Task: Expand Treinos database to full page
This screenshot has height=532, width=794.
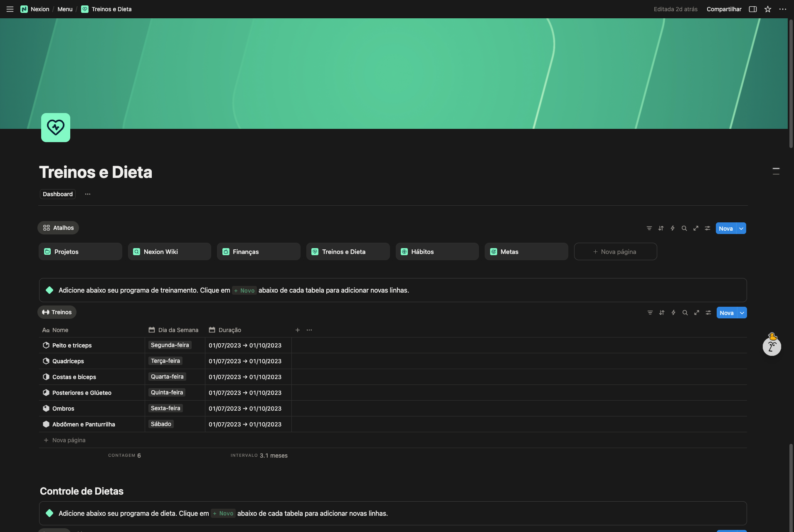Action: click(696, 313)
